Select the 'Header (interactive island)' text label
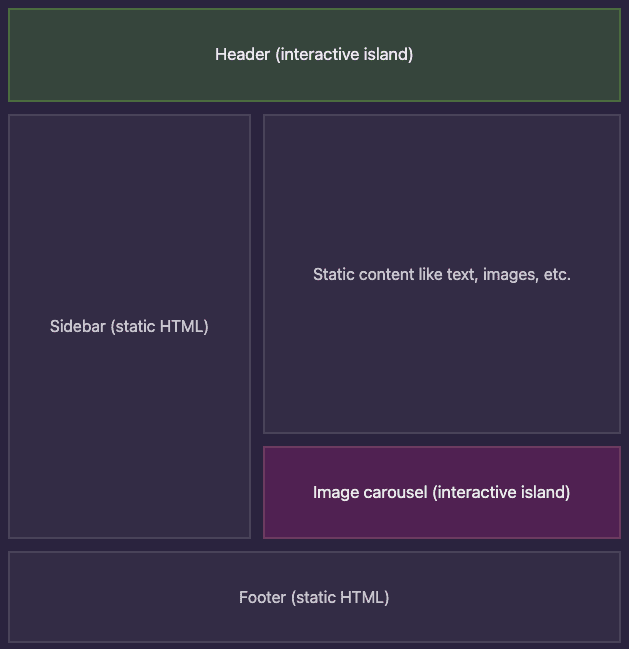Image resolution: width=629 pixels, height=649 pixels. pos(314,55)
